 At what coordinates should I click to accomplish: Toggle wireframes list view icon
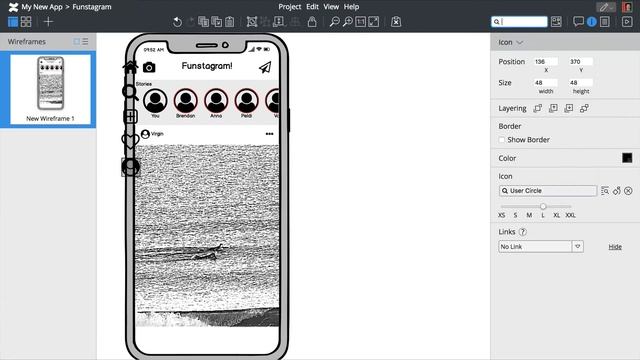point(85,42)
